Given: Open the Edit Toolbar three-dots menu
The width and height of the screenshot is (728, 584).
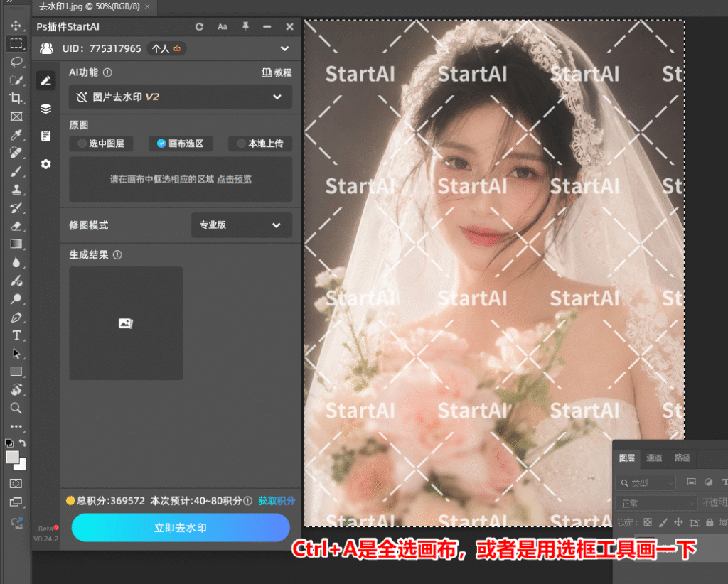Looking at the screenshot, I should [16, 426].
